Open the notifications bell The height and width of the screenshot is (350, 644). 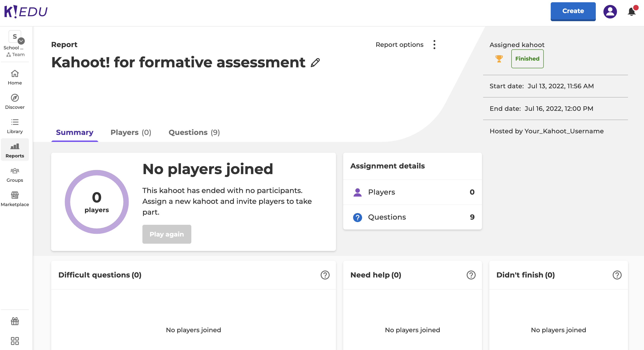[632, 11]
